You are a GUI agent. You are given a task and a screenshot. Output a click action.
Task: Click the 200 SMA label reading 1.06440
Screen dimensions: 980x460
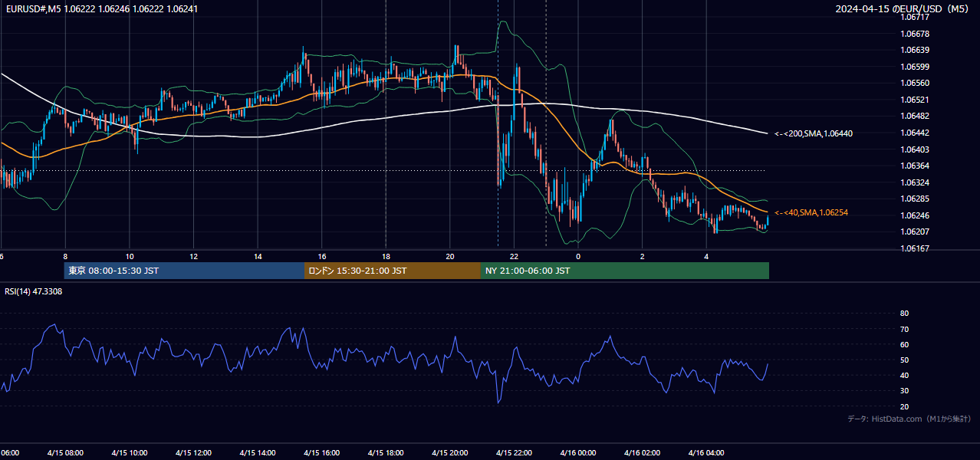(x=814, y=133)
